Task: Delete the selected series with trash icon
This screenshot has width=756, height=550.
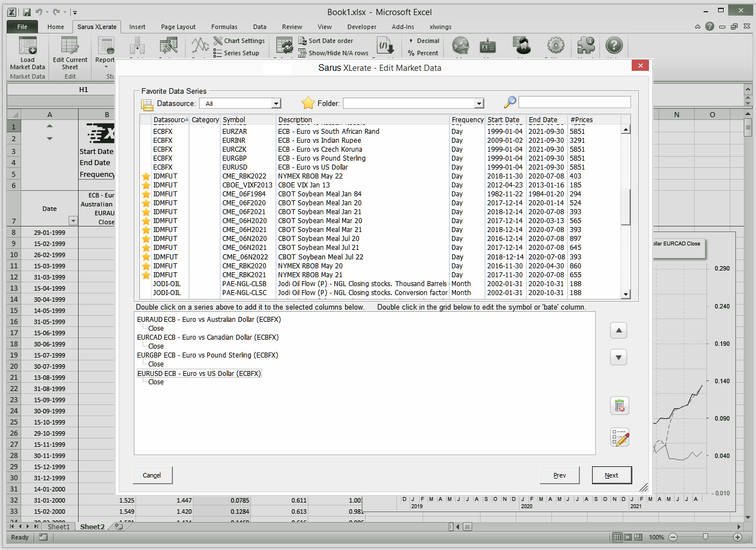Action: tap(619, 406)
